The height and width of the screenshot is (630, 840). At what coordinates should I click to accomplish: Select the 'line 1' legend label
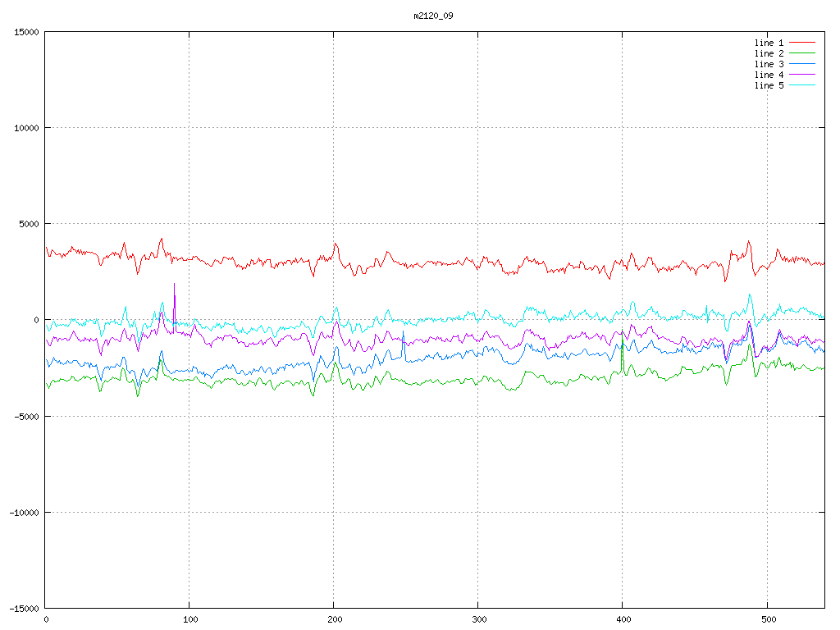click(x=769, y=43)
